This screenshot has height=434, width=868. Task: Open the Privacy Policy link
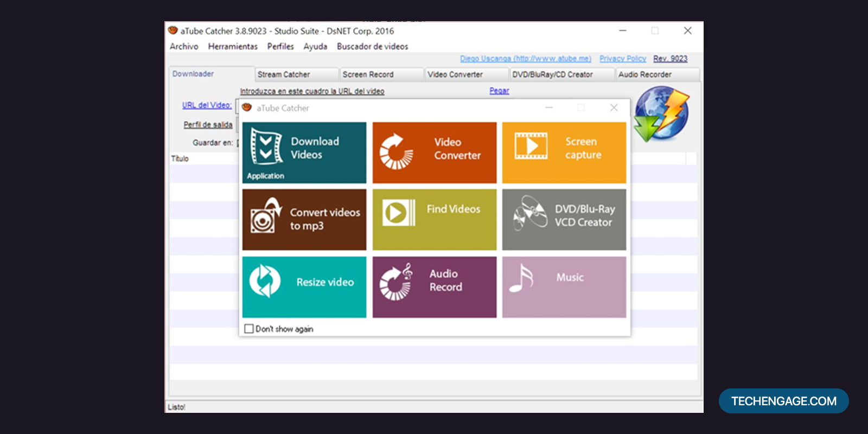click(x=623, y=59)
